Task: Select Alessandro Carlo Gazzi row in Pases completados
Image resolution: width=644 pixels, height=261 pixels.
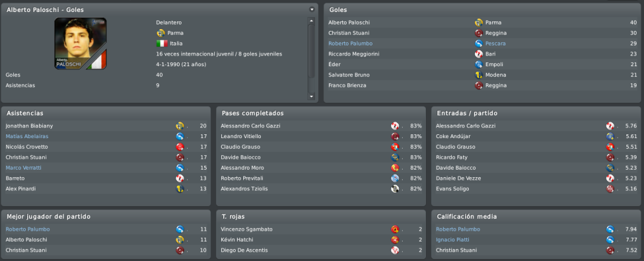Action: (x=321, y=126)
